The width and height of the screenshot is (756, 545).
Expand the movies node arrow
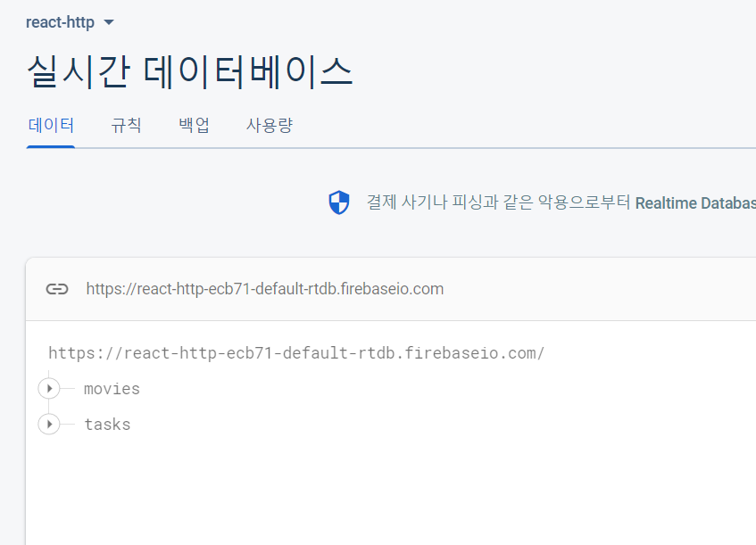(49, 388)
